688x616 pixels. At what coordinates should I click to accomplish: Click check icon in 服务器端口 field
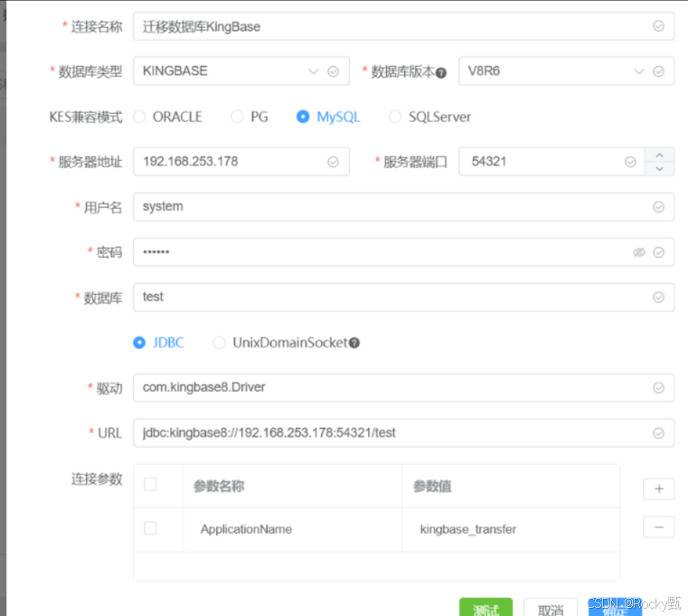tap(630, 162)
